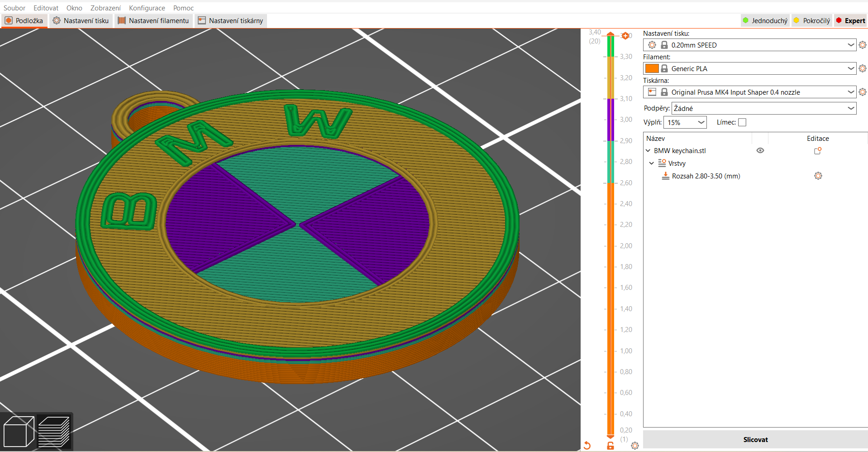The width and height of the screenshot is (868, 452).
Task: Toggle the orange lock icon under the slider
Action: [x=610, y=446]
